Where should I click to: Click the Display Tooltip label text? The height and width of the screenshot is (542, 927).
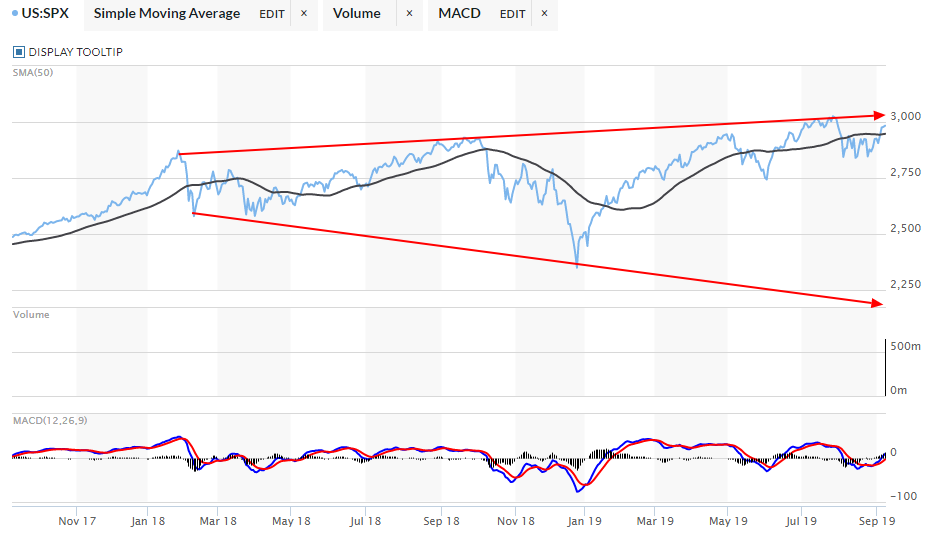(x=75, y=52)
